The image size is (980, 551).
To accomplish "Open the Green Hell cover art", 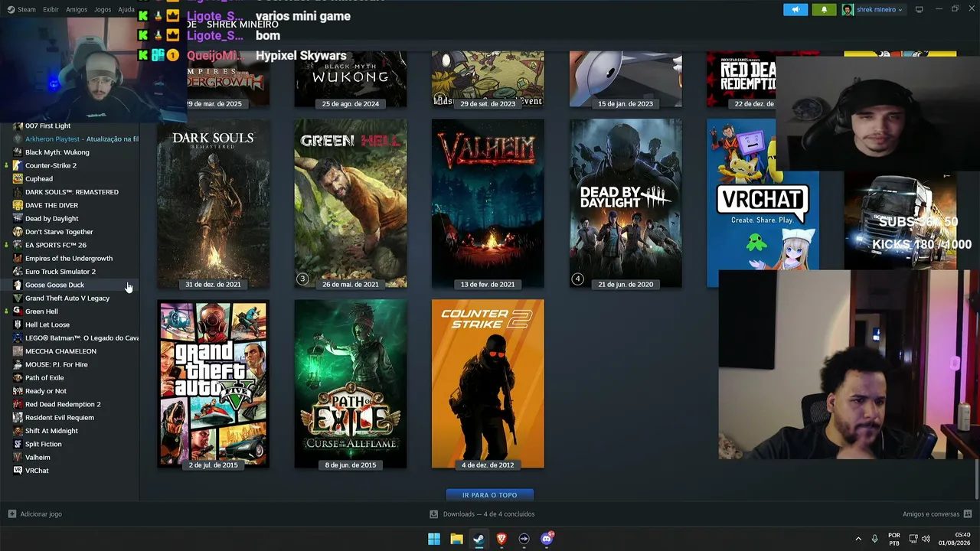I will tap(351, 204).
